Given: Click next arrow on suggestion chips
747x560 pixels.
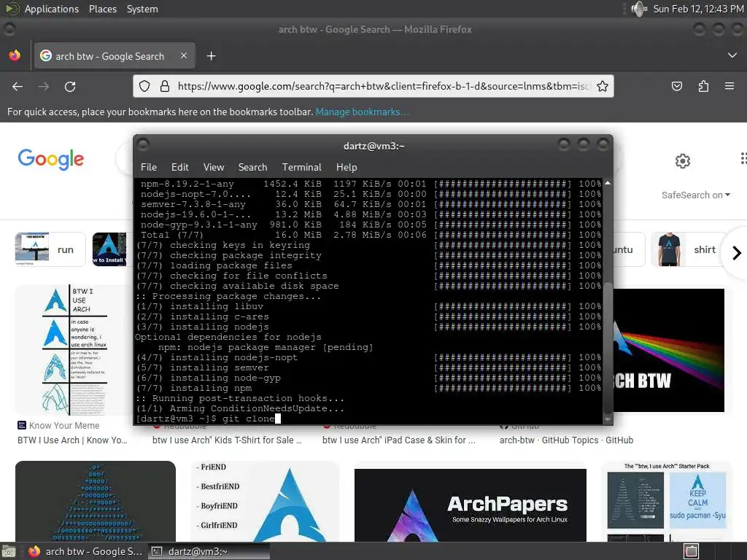Looking at the screenshot, I should 736,253.
